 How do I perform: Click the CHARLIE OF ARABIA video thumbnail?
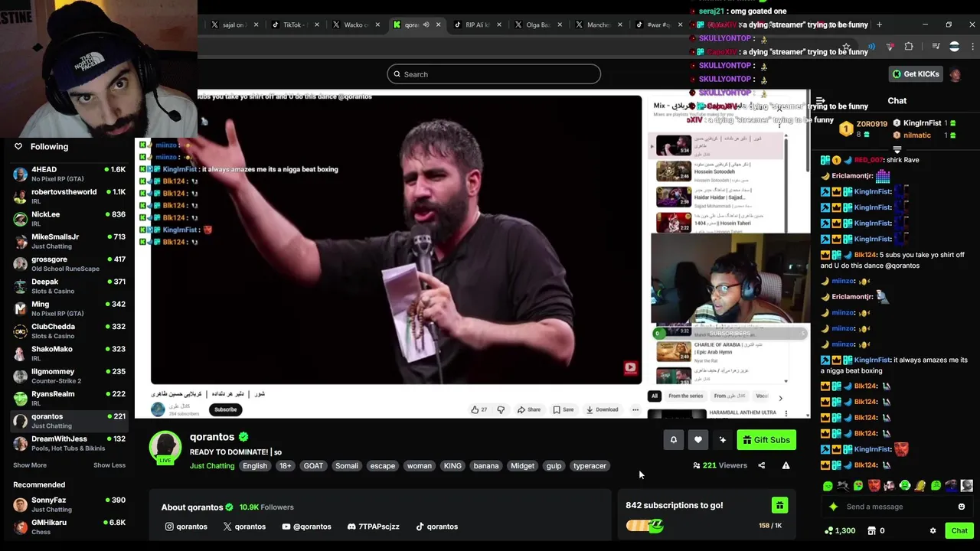674,351
